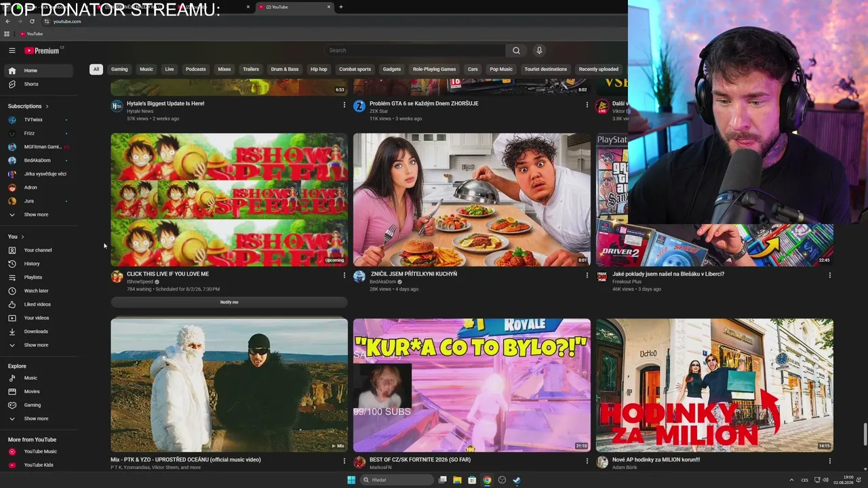The height and width of the screenshot is (488, 868).
Task: Open the Watch later list
Action: [x=39, y=291]
